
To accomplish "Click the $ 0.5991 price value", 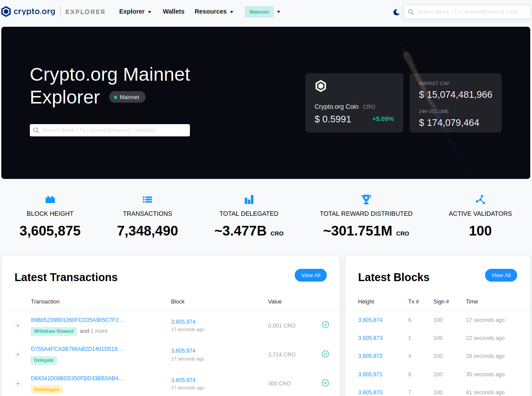I will click(x=333, y=119).
